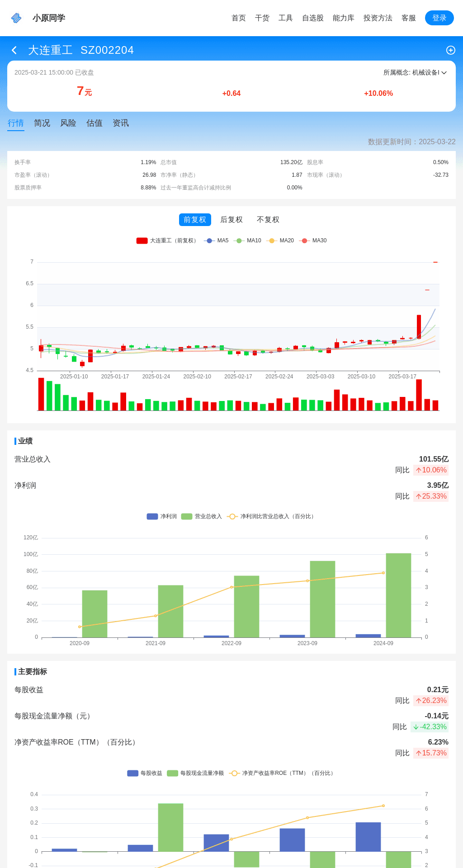The image size is (463, 868).
Task: Toggle the MA20 legend line
Action: point(280,241)
